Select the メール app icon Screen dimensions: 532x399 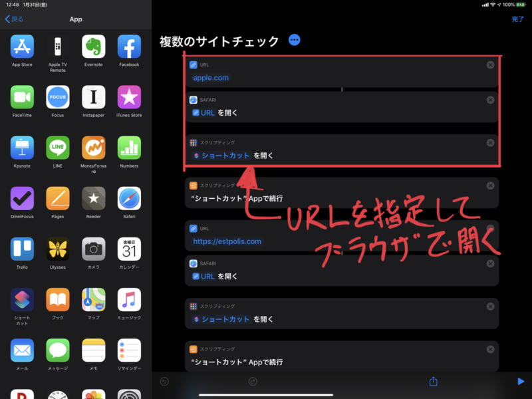[22, 350]
